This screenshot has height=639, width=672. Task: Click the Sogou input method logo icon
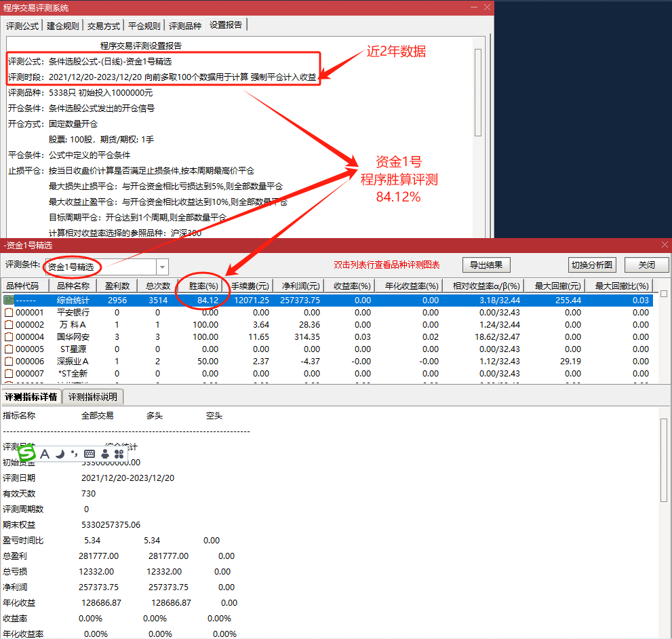(x=26, y=453)
